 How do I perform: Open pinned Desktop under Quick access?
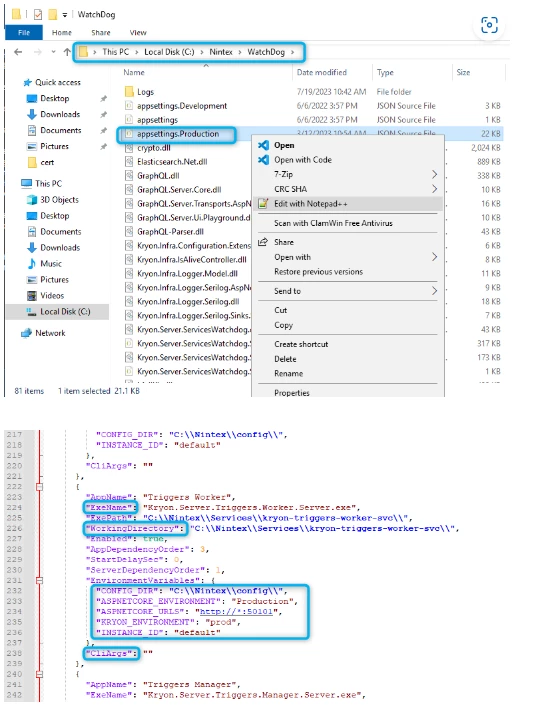pyautogui.click(x=55, y=98)
